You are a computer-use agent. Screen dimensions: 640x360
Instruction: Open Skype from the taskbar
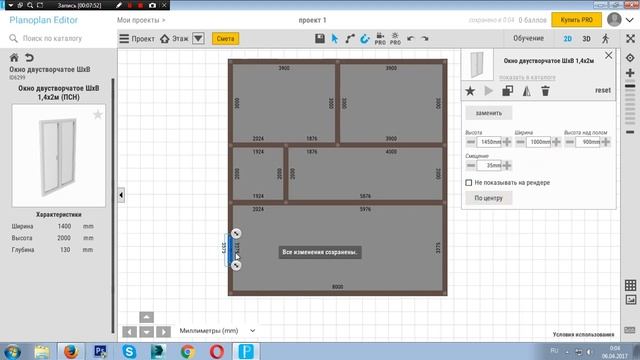[129, 351]
